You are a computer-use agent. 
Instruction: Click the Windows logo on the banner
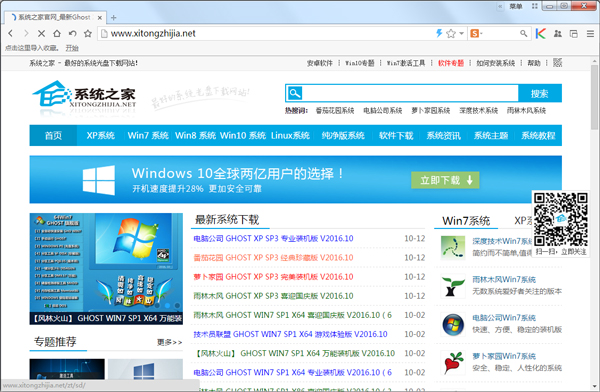coord(99,180)
